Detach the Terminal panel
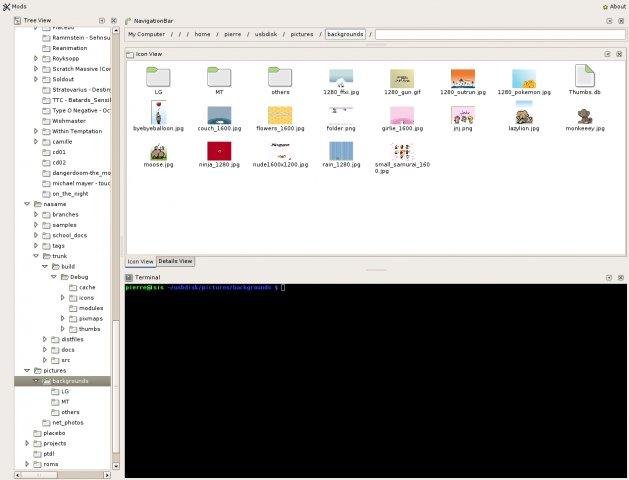Viewport: 629px width, 480px height. 609,277
